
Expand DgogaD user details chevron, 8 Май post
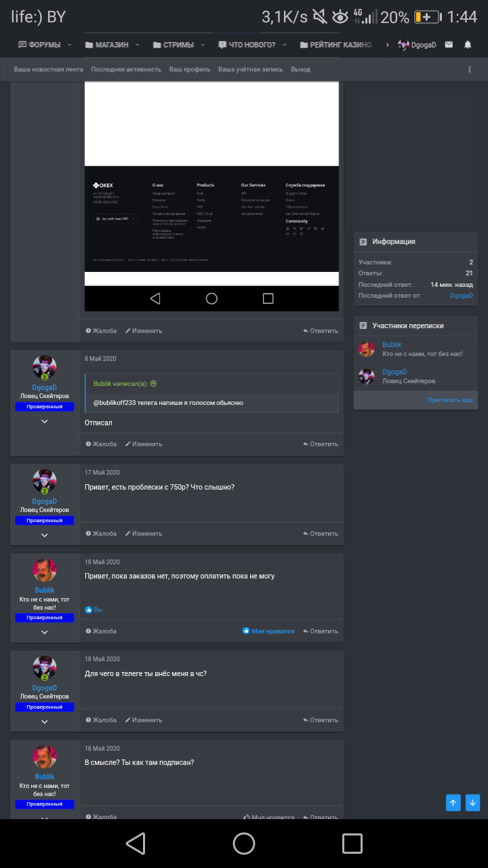tap(45, 421)
